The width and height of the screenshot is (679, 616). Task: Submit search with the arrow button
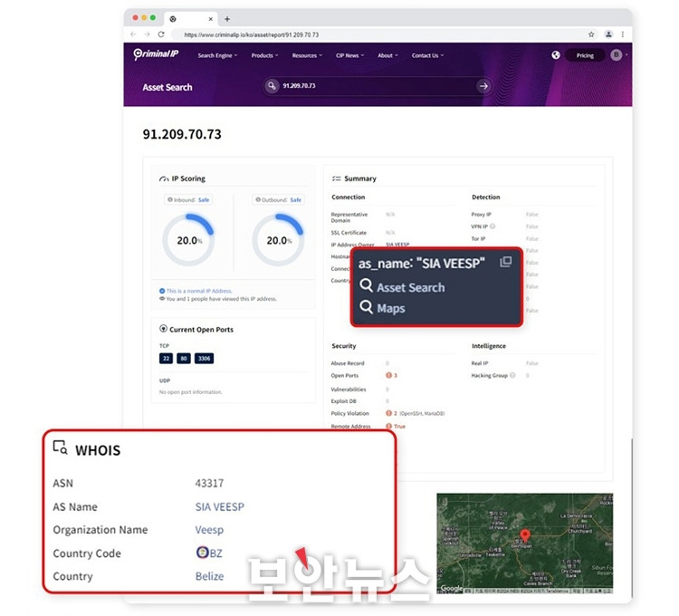483,86
